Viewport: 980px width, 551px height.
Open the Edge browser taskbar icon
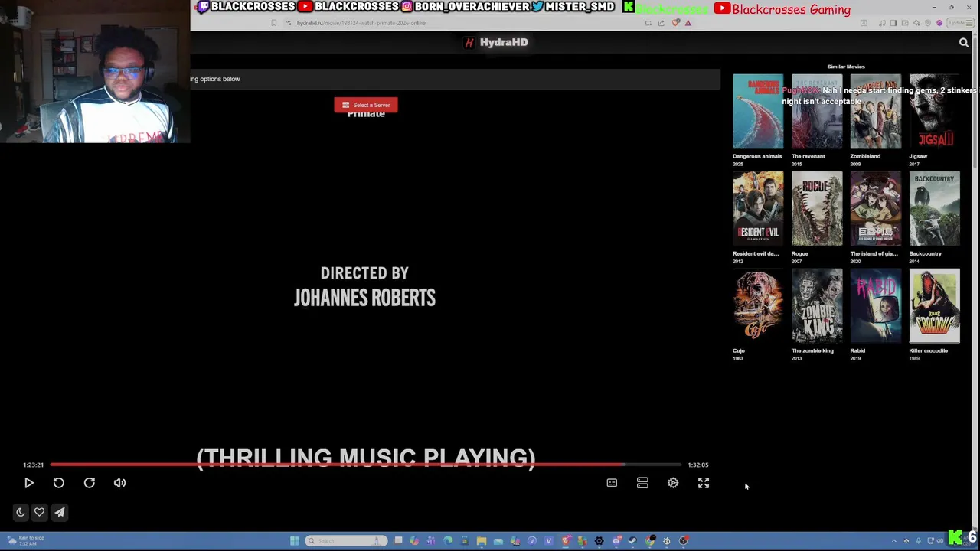pyautogui.click(x=448, y=541)
